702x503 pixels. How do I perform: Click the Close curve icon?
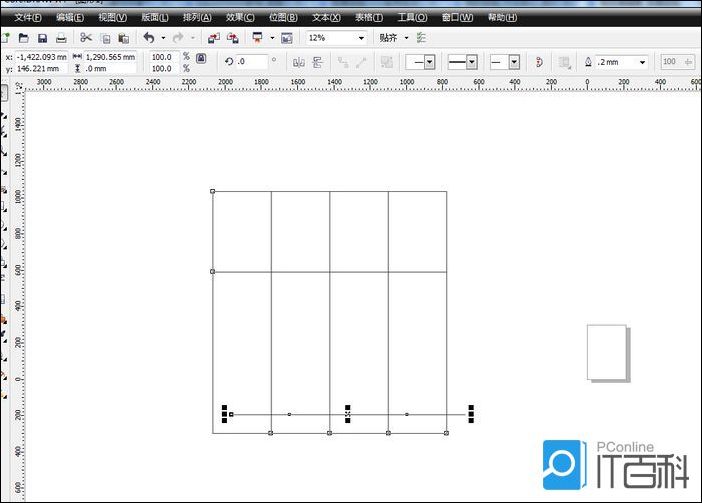539,62
